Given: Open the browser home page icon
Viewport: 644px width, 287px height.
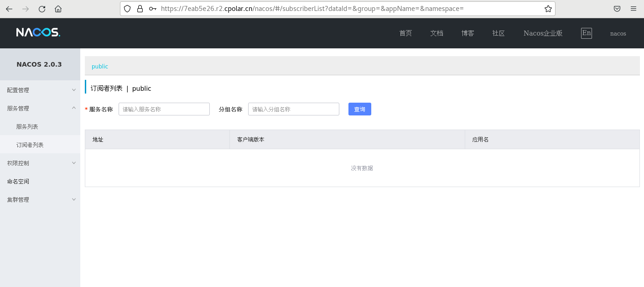Looking at the screenshot, I should point(58,9).
